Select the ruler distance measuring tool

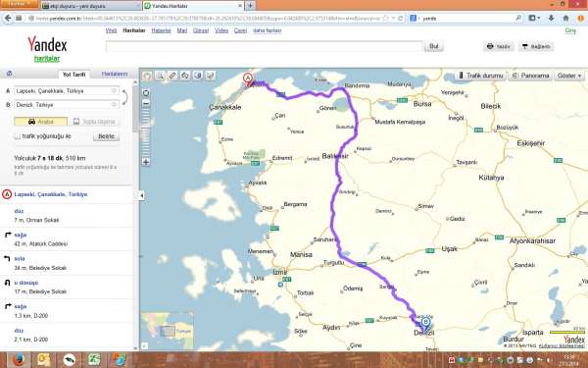(172, 76)
